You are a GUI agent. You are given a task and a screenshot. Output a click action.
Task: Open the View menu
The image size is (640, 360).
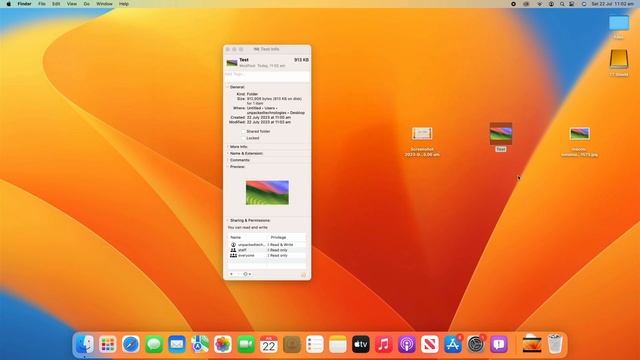point(71,4)
